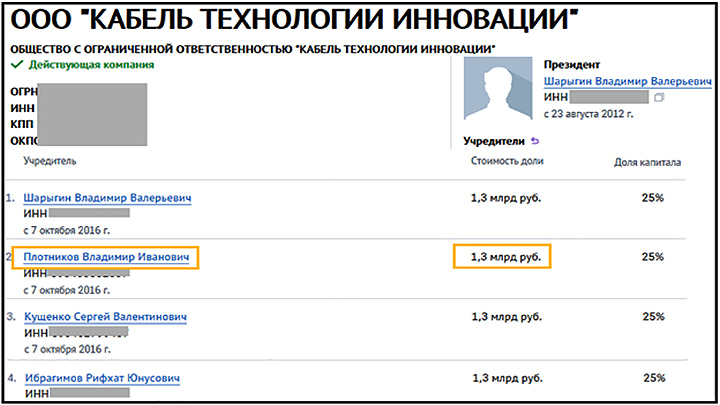Open Ибрагимов Рифхат Юнусович founder link

pyautogui.click(x=102, y=378)
